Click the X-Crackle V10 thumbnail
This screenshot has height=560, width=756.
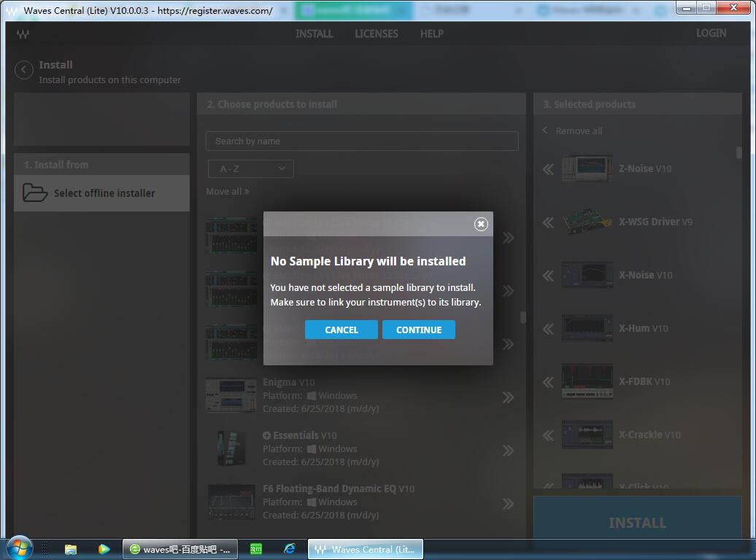click(587, 435)
